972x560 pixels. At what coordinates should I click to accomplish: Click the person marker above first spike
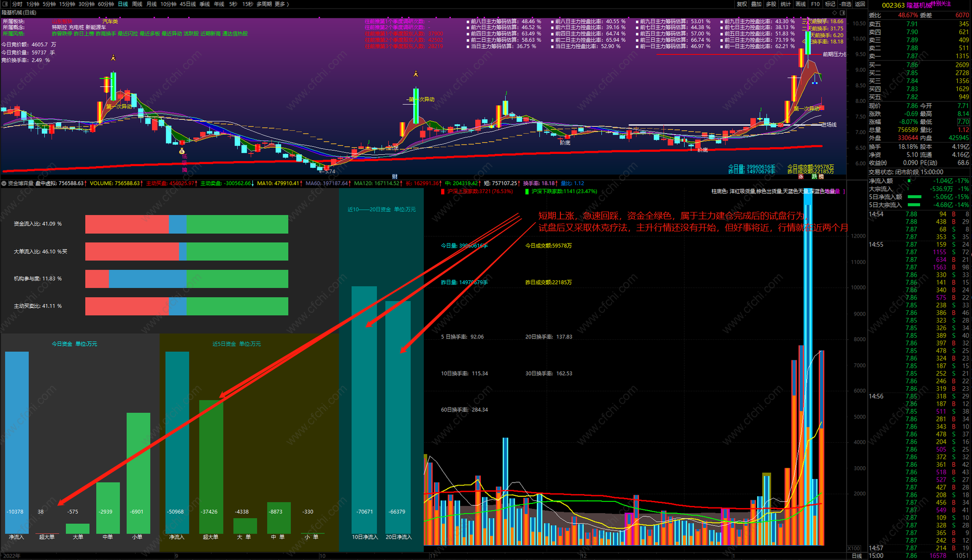[x=113, y=58]
